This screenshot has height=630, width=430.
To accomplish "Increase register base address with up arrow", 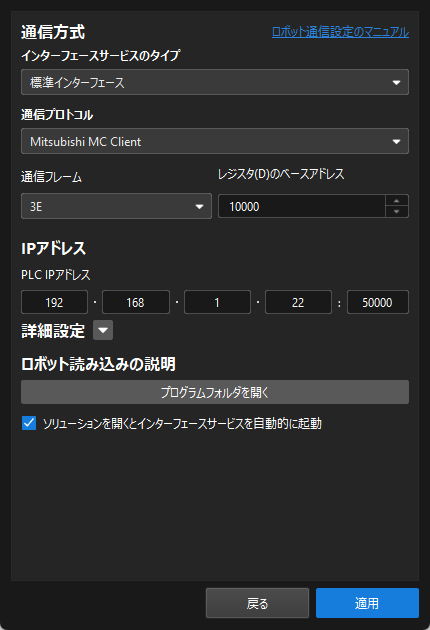I will (x=397, y=200).
